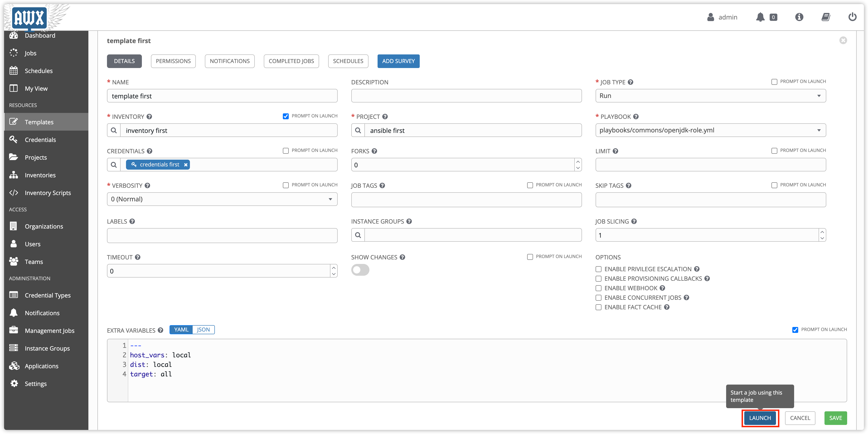Open instance groups lookup search icon
Viewport: 868px width, 434px height.
coord(358,235)
